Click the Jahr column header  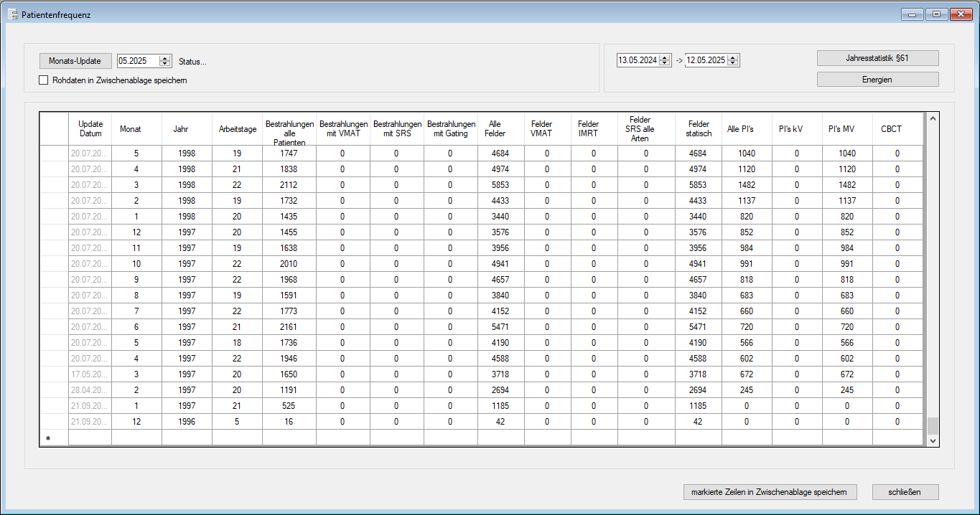tap(187, 128)
